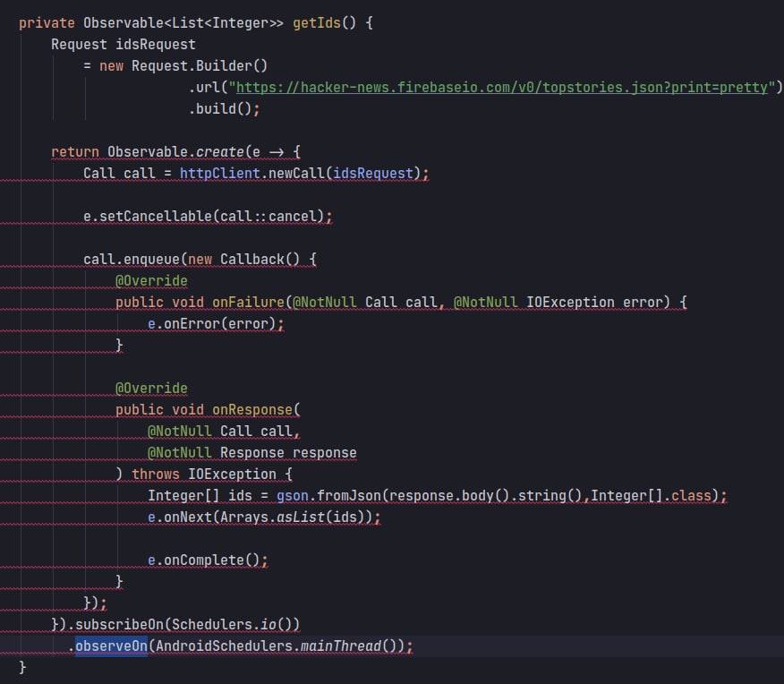Screen dimensions: 784x684
Task: Click the .url( method call
Action: click(208, 88)
